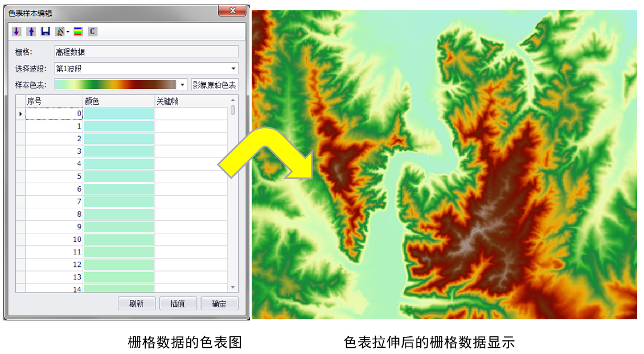Close the 色表样本编辑 dialog
The width and height of the screenshot is (644, 354).
pos(232,11)
